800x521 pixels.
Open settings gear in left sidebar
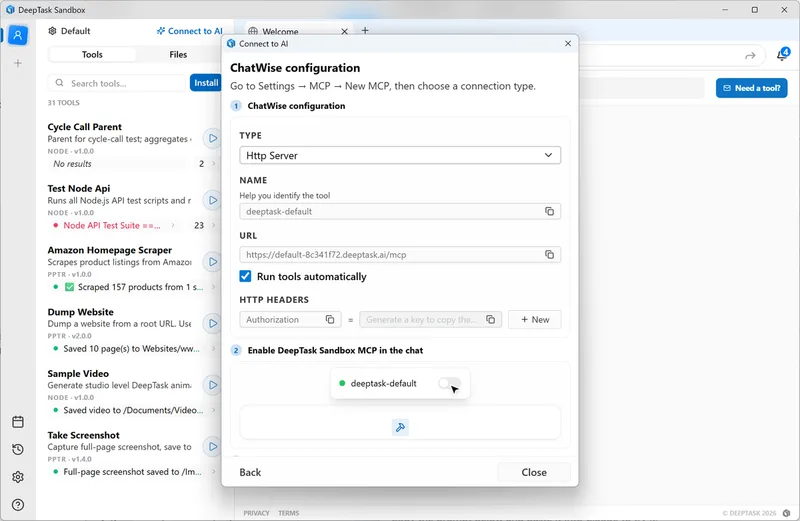coord(18,477)
